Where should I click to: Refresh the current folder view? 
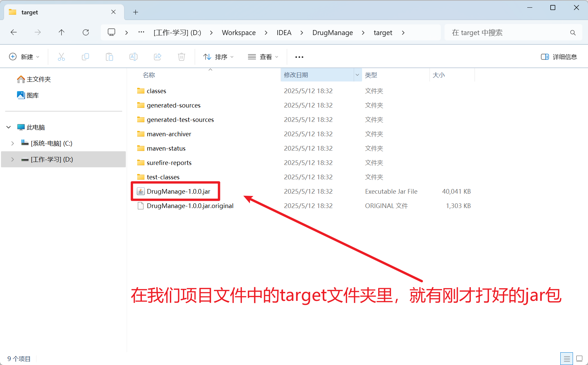[86, 32]
